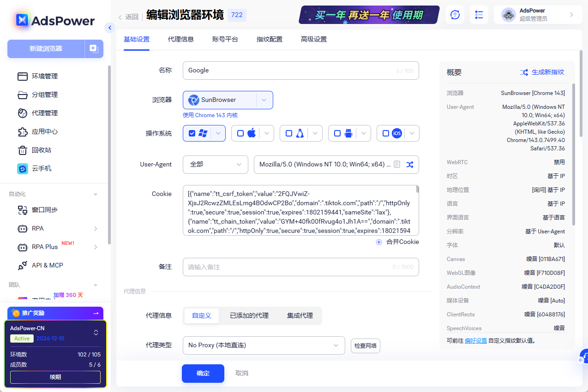This screenshot has width=588, height=392.
Task: Shuffle a random User-Agent string
Action: [409, 164]
